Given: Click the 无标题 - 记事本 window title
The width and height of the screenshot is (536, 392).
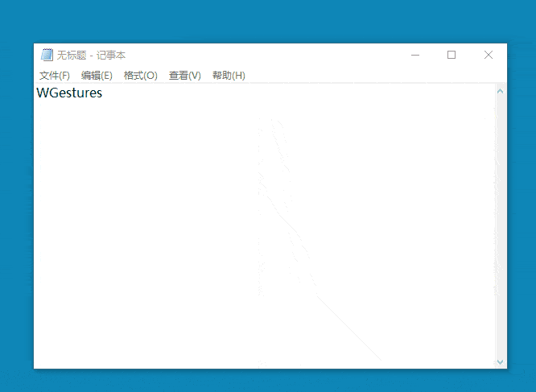Looking at the screenshot, I should 91,55.
